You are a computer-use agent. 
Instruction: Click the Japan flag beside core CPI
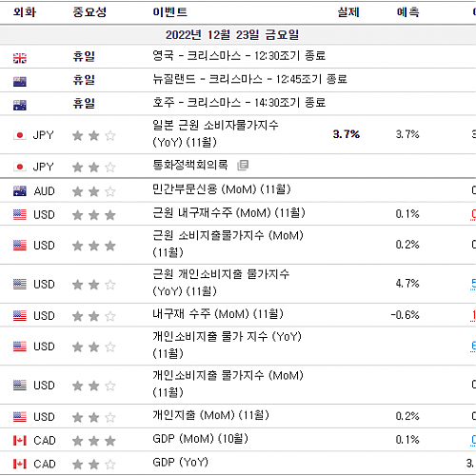tap(20, 135)
